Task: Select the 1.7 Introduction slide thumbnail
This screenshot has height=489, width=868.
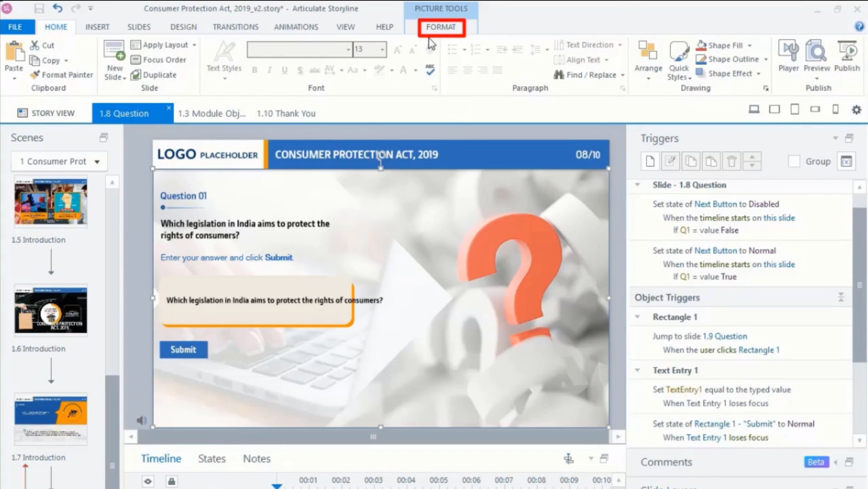Action: coord(51,418)
